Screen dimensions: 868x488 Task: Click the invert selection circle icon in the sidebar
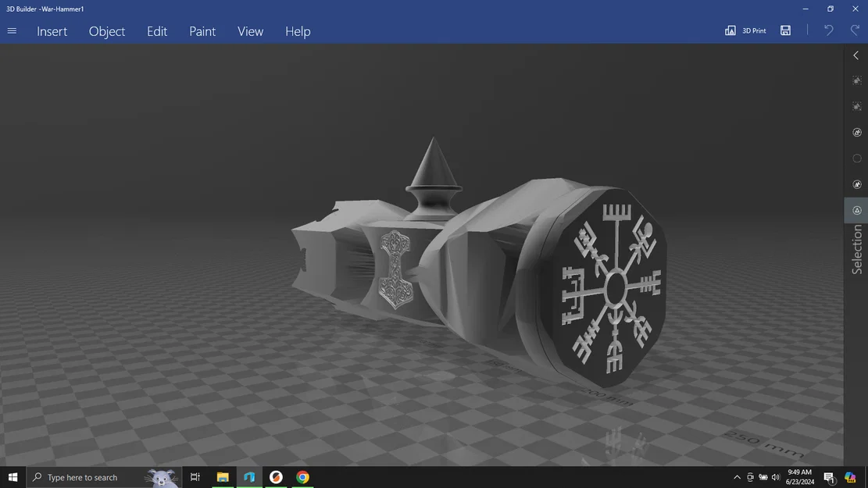(856, 132)
